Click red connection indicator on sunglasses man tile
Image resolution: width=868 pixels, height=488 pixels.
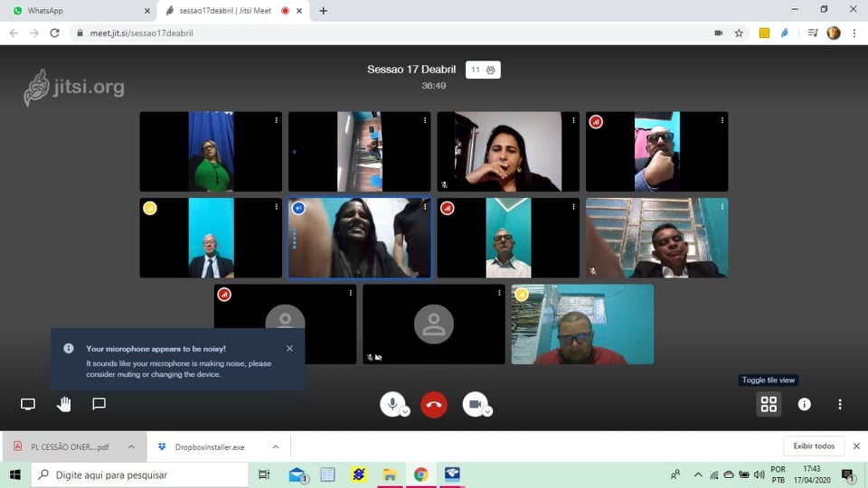click(x=596, y=122)
